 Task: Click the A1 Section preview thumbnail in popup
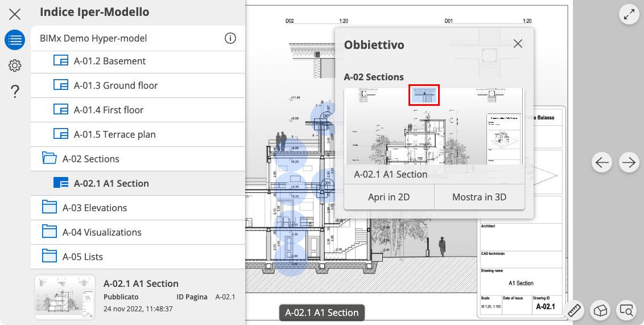[434, 126]
